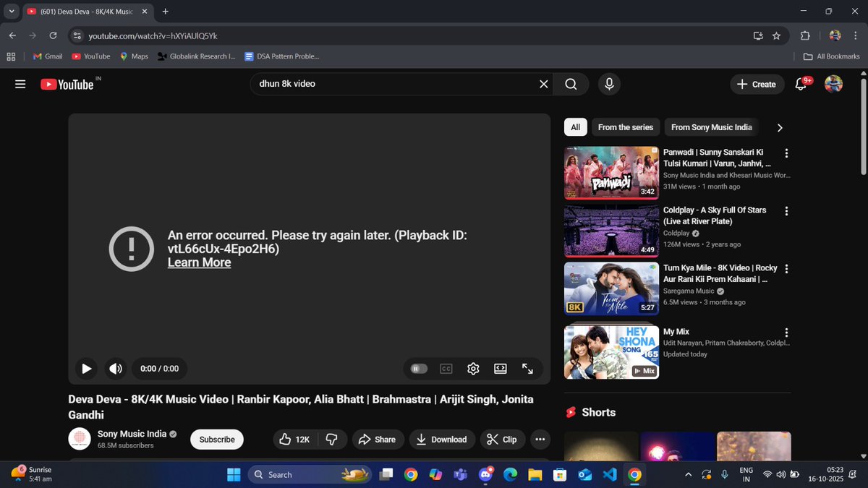
Task: Click the magnifier search button
Action: pyautogui.click(x=571, y=85)
